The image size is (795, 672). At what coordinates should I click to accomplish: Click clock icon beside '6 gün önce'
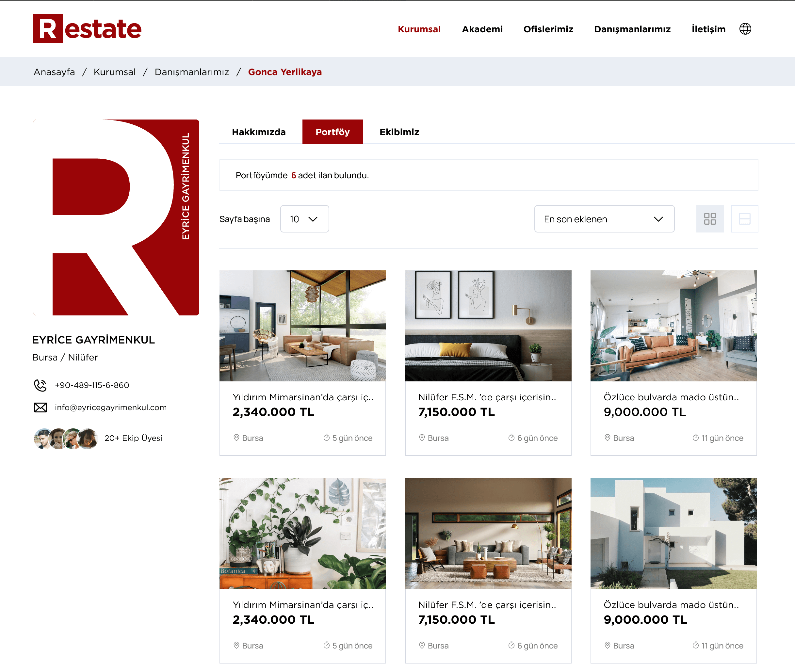click(x=511, y=438)
